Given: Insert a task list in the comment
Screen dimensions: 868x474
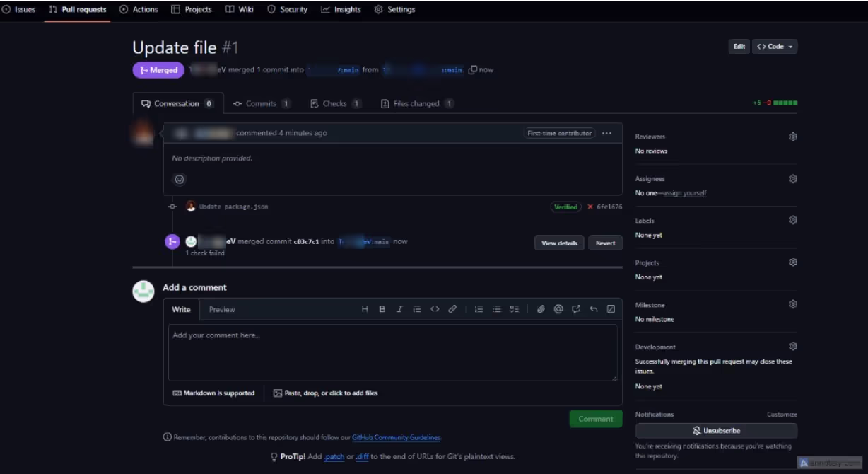Looking at the screenshot, I should (x=514, y=309).
